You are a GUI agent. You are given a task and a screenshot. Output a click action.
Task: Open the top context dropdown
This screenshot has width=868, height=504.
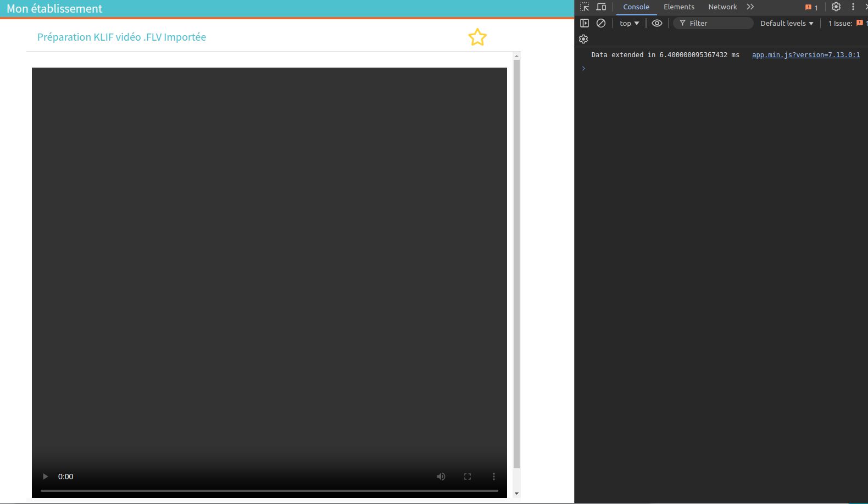click(x=629, y=23)
